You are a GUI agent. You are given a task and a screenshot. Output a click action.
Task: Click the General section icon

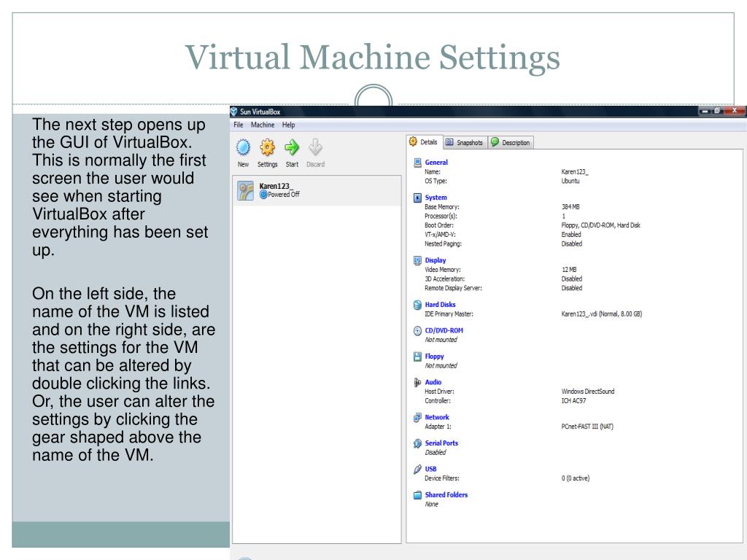point(417,163)
